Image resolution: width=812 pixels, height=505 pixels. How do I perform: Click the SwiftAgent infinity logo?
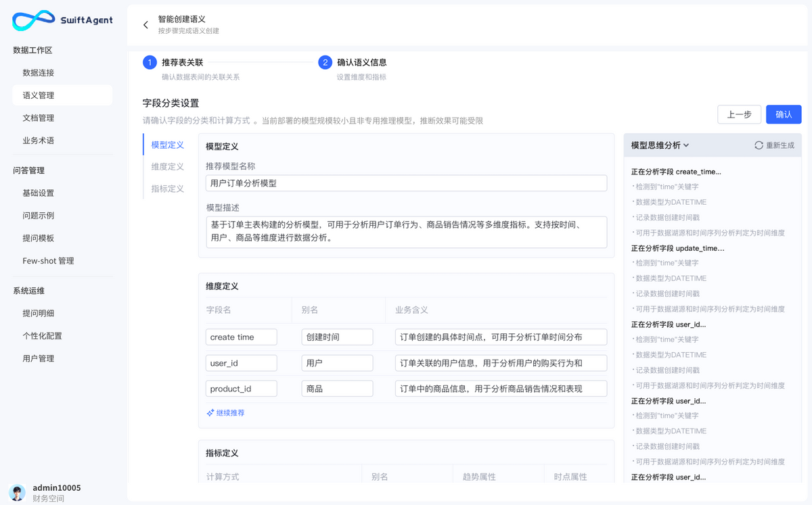point(32,20)
